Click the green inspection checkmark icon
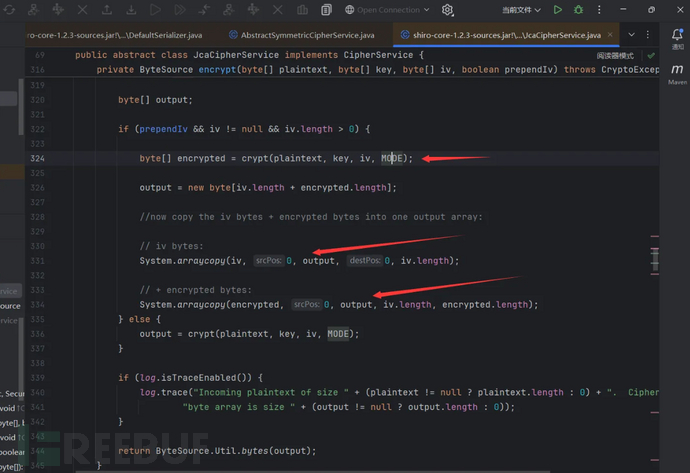690x473 pixels. click(x=652, y=56)
